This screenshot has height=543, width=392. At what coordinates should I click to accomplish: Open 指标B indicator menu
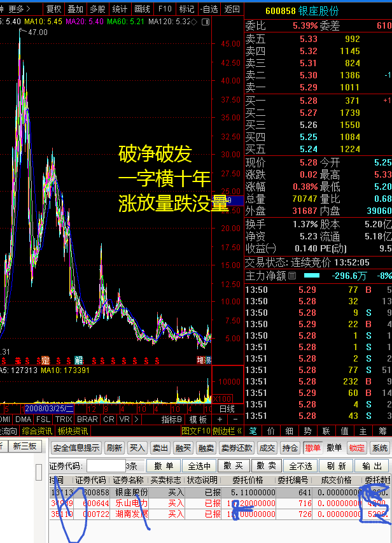point(171,420)
